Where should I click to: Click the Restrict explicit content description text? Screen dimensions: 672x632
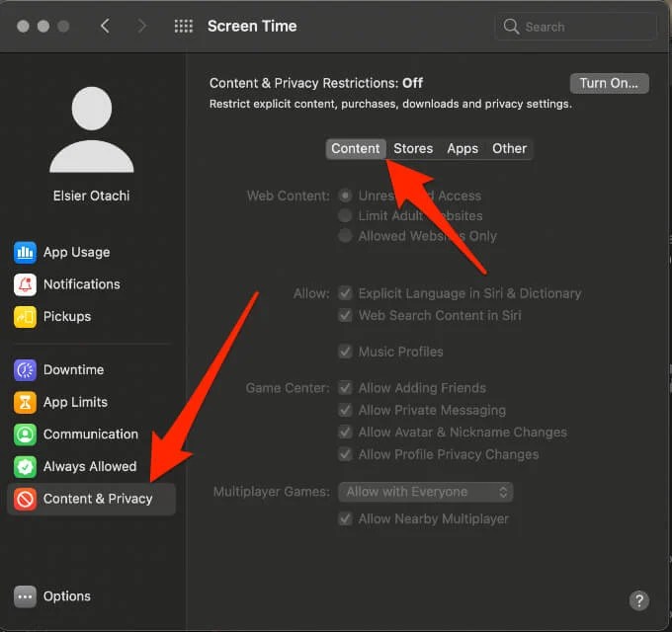(390, 104)
